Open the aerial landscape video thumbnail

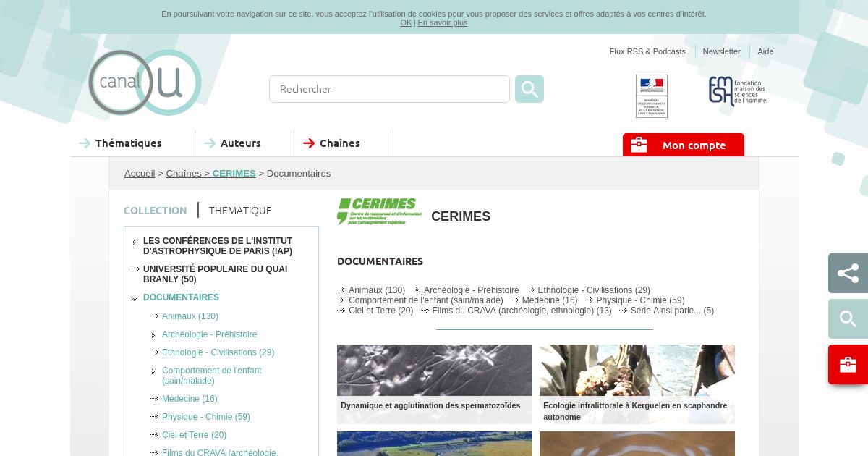click(x=435, y=444)
